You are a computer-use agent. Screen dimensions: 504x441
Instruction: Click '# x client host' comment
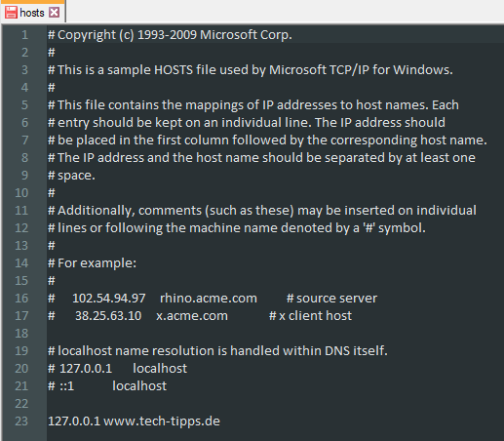pyautogui.click(x=310, y=316)
